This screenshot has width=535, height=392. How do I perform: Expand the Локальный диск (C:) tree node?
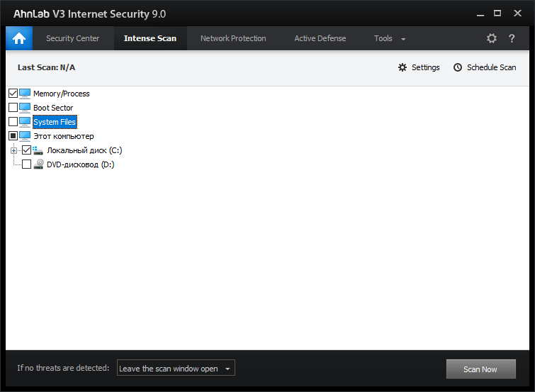[13, 150]
